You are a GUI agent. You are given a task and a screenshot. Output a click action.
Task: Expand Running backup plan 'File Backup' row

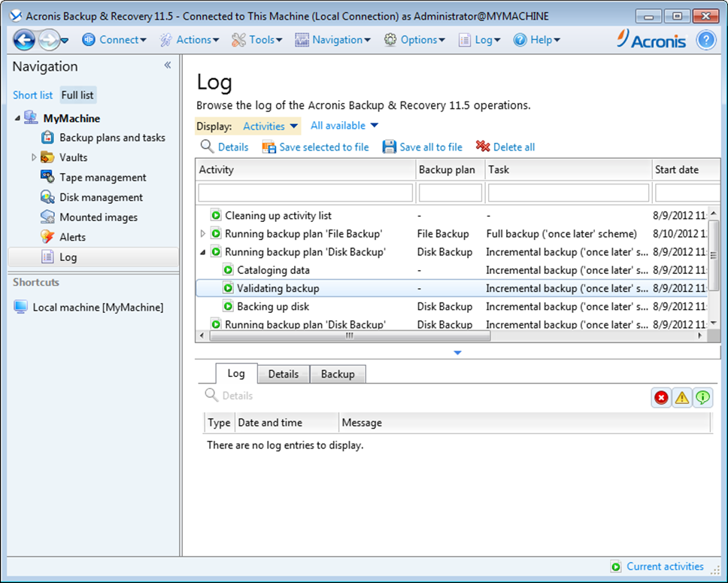(x=203, y=234)
